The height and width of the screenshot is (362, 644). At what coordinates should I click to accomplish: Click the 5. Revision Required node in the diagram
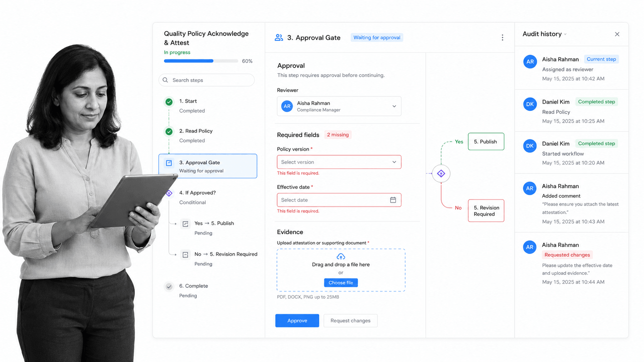[x=486, y=211]
